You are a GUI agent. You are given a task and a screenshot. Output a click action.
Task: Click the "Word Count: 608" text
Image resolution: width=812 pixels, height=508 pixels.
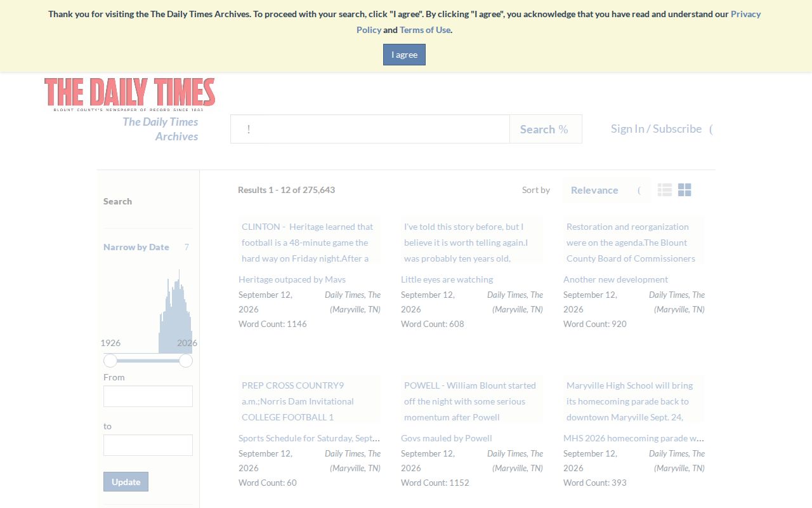coord(433,324)
